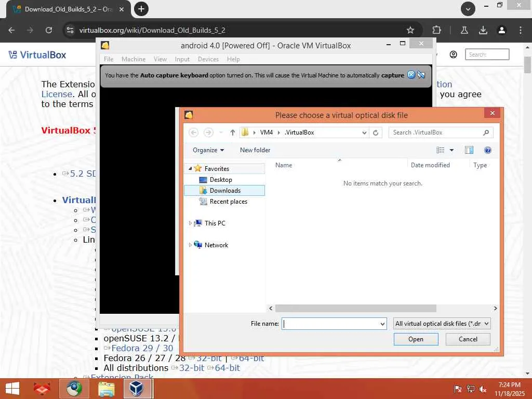The height and width of the screenshot is (399, 532).
Task: Open the File menu in VirtualBox VM
Action: pos(109,59)
